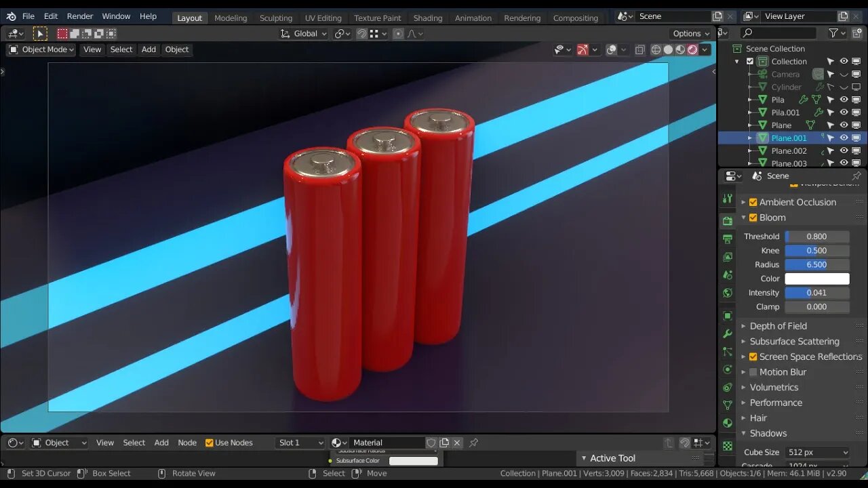
Task: Toggle viewport gizmos red icon
Action: click(583, 49)
